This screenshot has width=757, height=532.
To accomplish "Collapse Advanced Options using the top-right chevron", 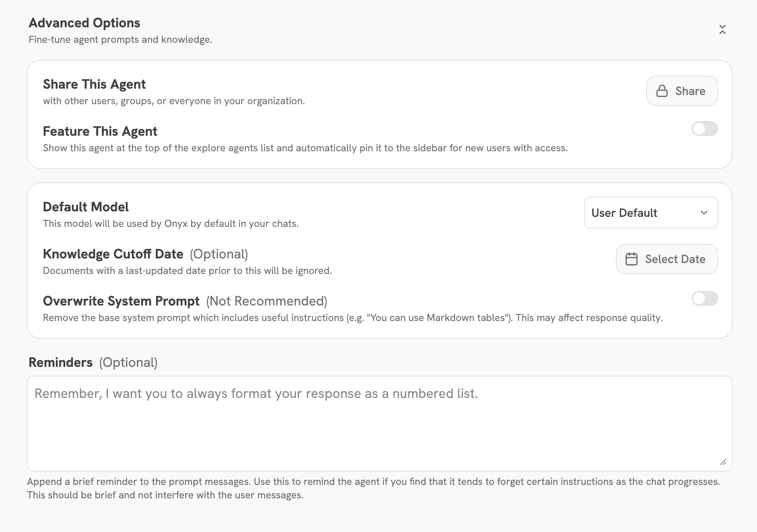I will [x=723, y=29].
